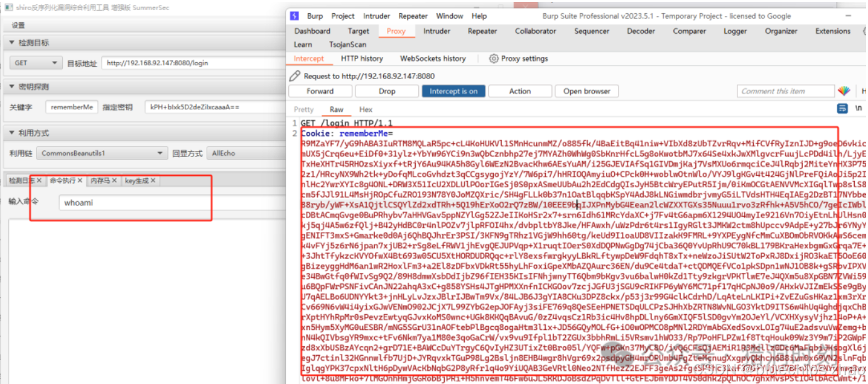Switch to Pretty view of request

click(303, 109)
